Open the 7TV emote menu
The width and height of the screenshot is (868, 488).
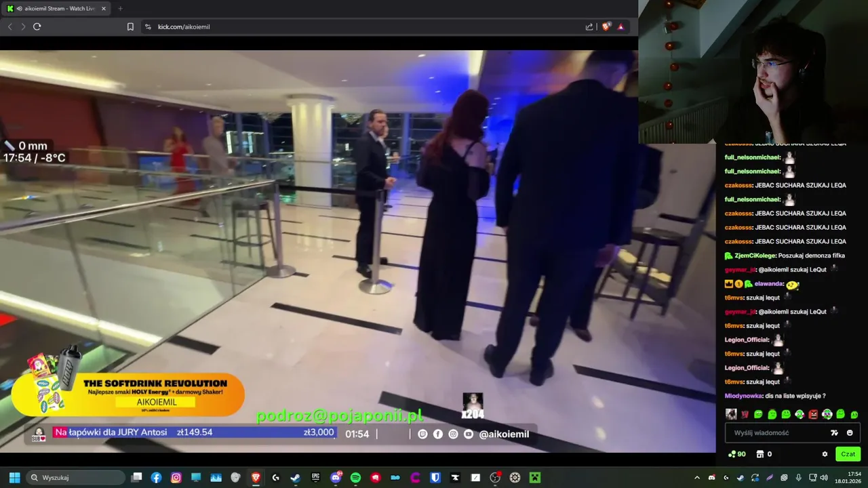pos(835,432)
